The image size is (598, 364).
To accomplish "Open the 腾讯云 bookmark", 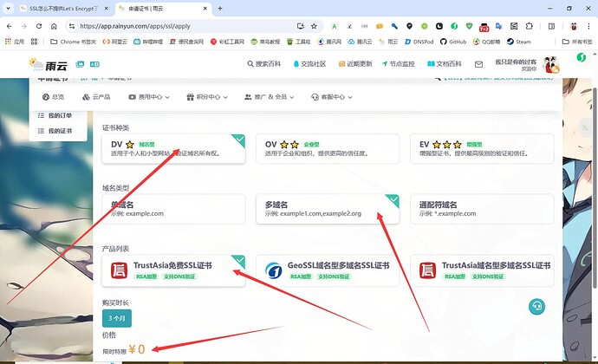I will (360, 42).
